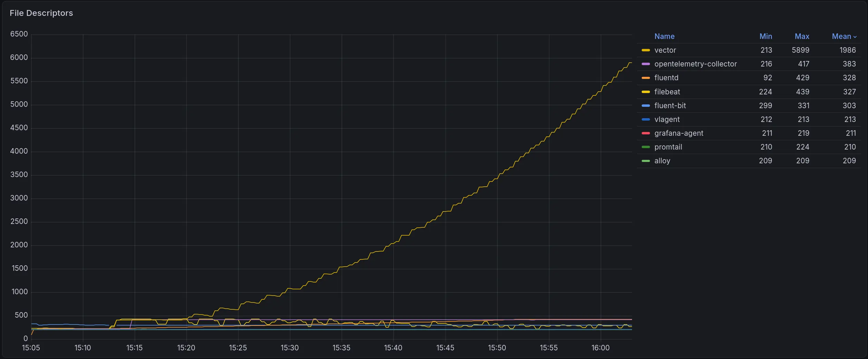Image resolution: width=868 pixels, height=359 pixels.
Task: Open color picker from vector's yellow swatch
Action: (x=645, y=50)
